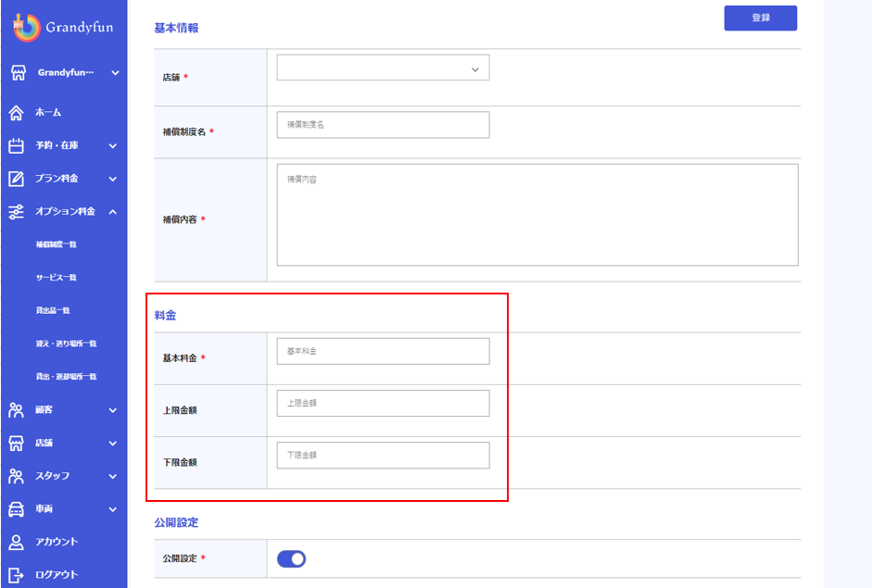This screenshot has width=872, height=588.
Task: Click the 基本情報 section heading
Action: pyautogui.click(x=176, y=28)
